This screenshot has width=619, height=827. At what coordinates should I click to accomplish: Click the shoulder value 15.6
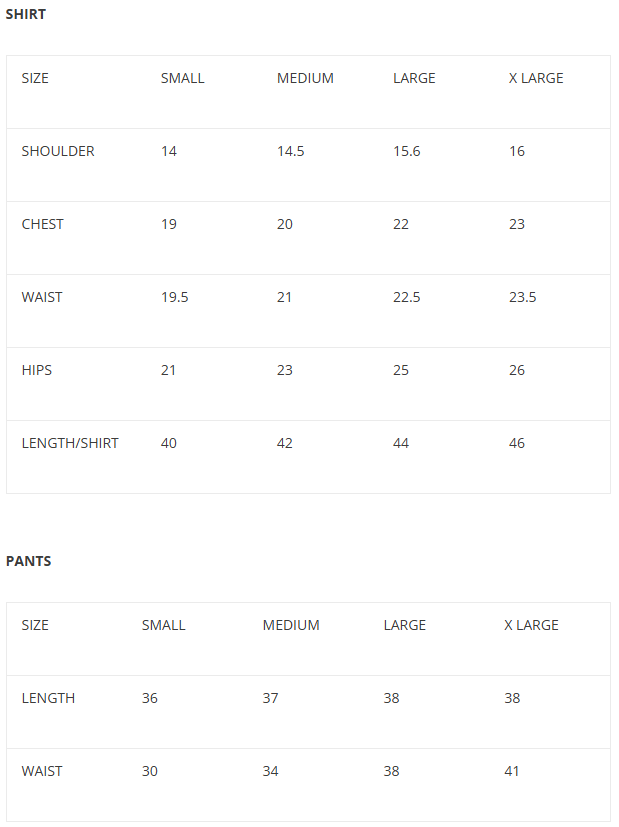click(406, 151)
